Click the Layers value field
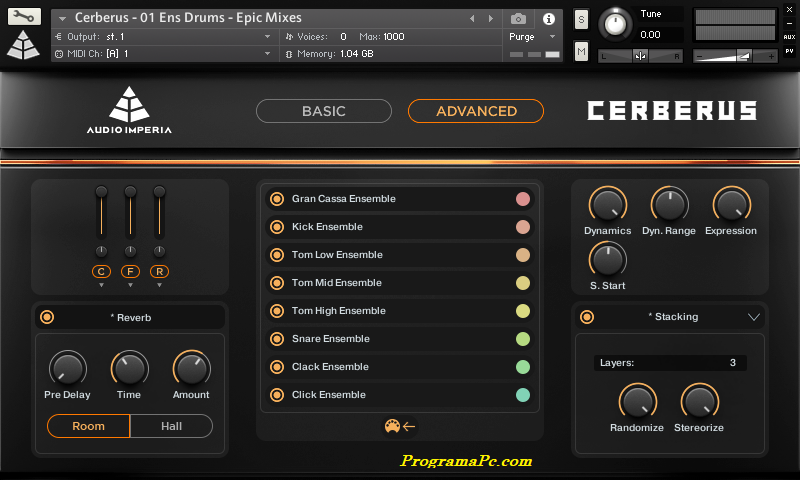800x480 pixels. click(x=670, y=363)
